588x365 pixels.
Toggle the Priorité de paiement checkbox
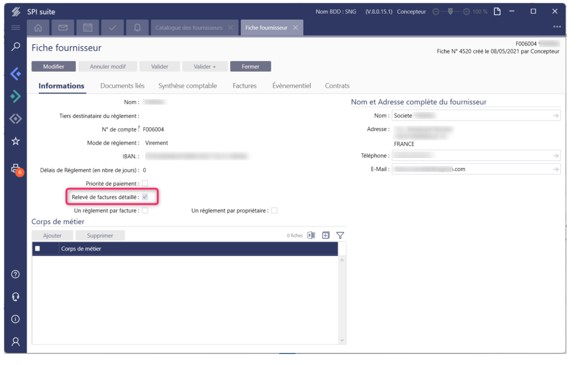coord(145,183)
